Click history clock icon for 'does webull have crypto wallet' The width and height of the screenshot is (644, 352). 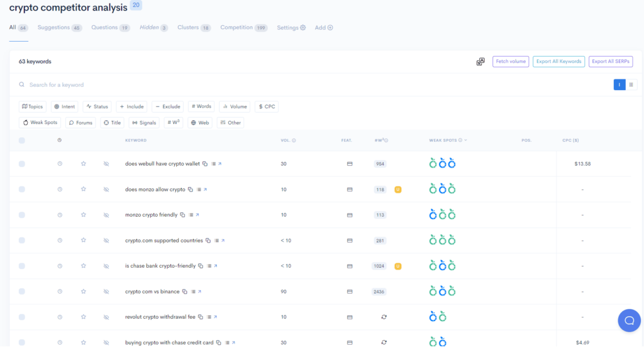pyautogui.click(x=60, y=164)
